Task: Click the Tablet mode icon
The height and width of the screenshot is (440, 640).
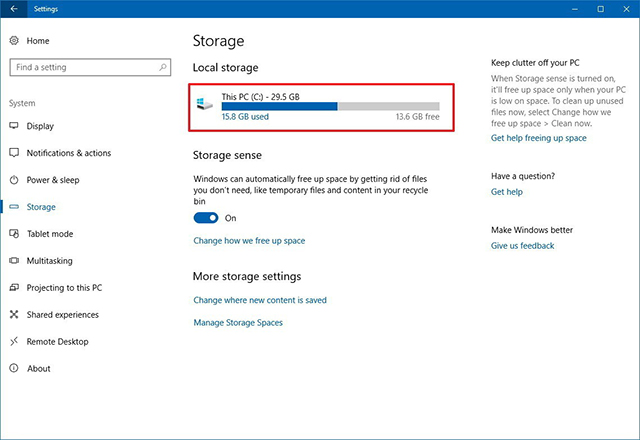Action: coord(14,233)
